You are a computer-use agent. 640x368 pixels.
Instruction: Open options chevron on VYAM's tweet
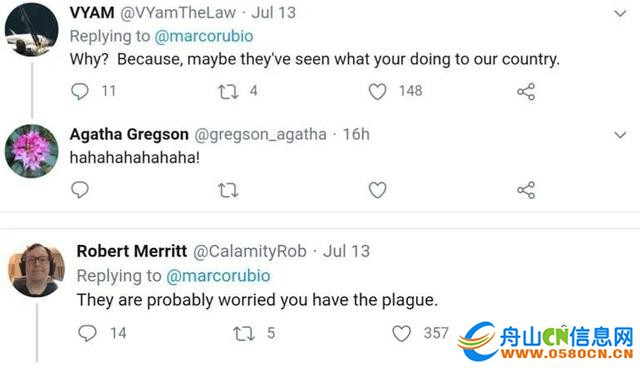click(x=620, y=13)
